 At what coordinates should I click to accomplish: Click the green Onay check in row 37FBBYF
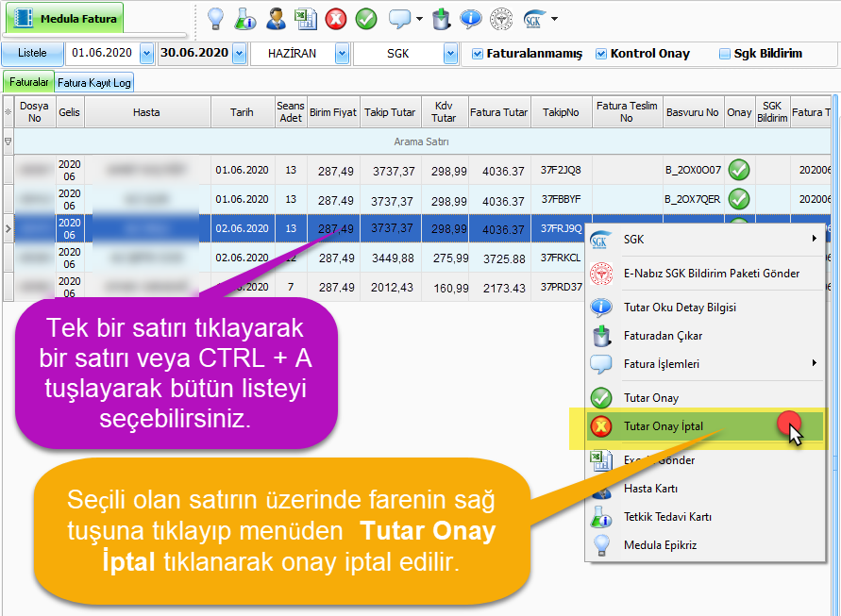(x=739, y=199)
